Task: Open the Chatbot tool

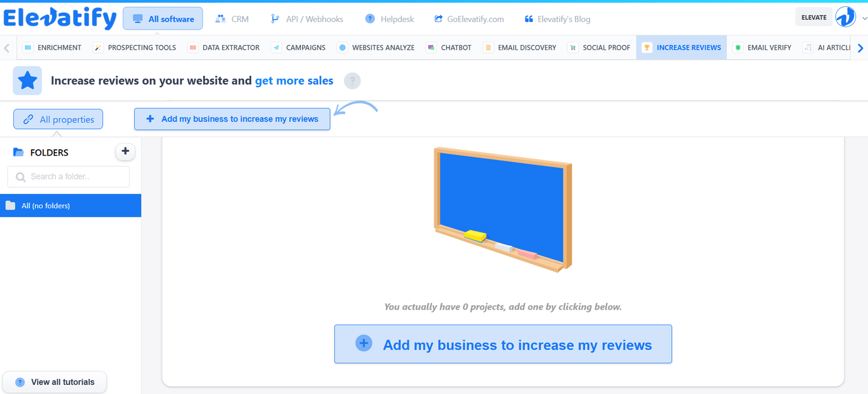Action: click(x=449, y=47)
